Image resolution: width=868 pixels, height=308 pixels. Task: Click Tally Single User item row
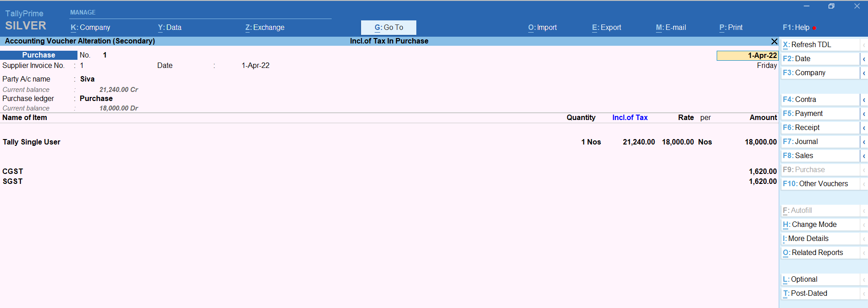[x=390, y=142]
